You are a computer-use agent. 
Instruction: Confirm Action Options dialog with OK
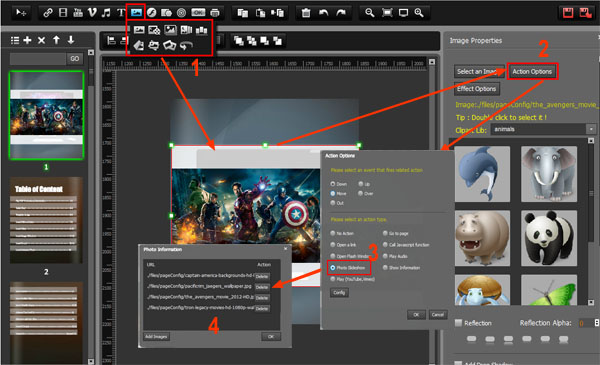[416, 315]
